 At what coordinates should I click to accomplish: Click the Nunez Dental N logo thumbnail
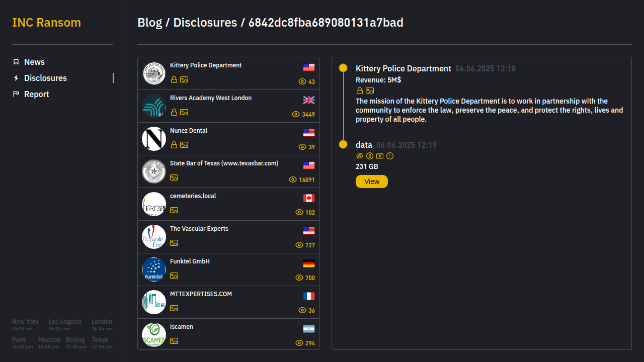154,139
